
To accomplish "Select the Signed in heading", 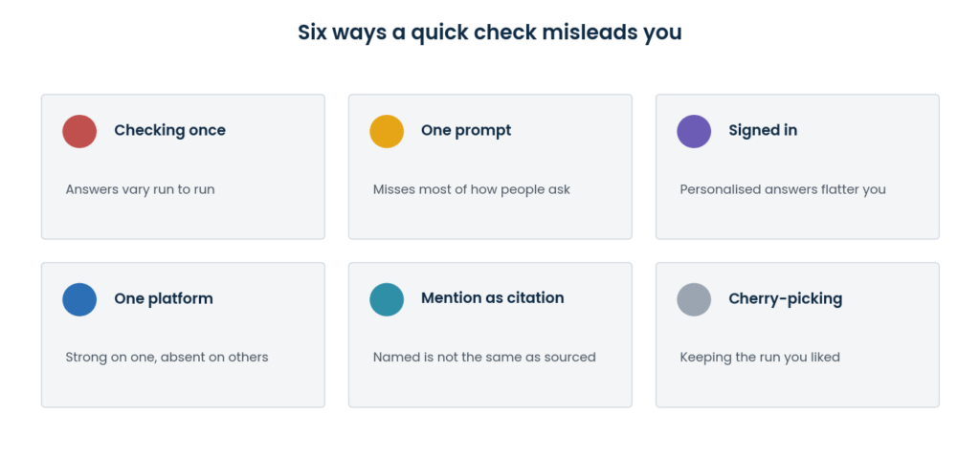I will tap(763, 130).
